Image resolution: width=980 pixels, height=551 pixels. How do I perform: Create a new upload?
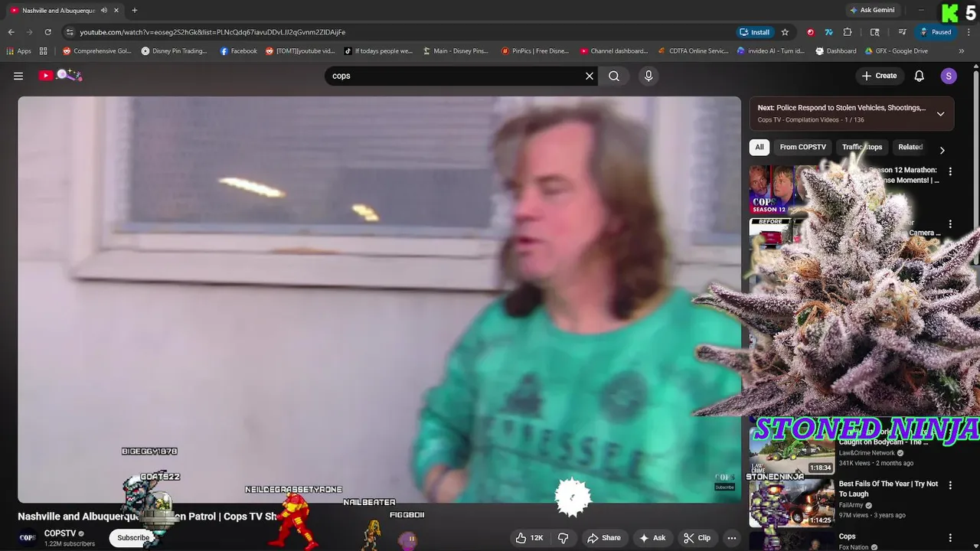point(879,76)
